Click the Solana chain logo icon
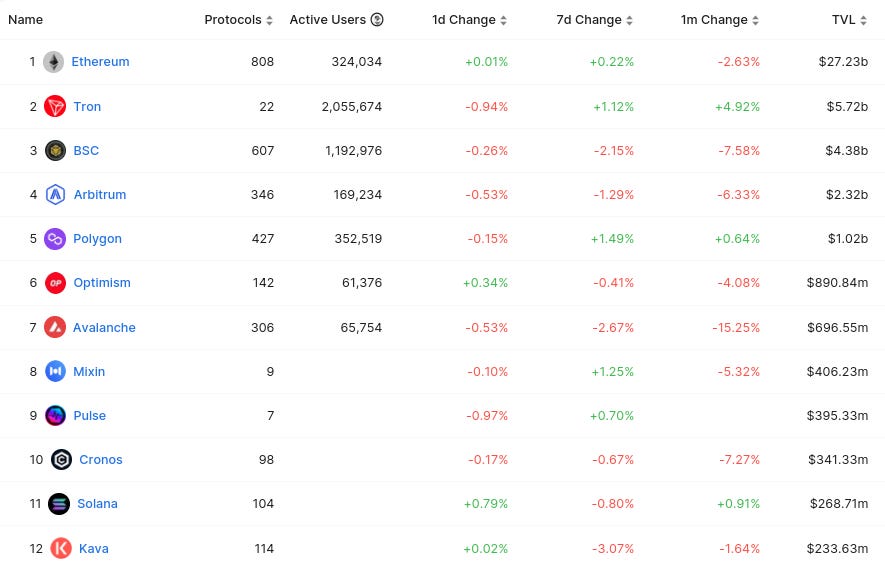This screenshot has width=885, height=570. pyautogui.click(x=59, y=504)
